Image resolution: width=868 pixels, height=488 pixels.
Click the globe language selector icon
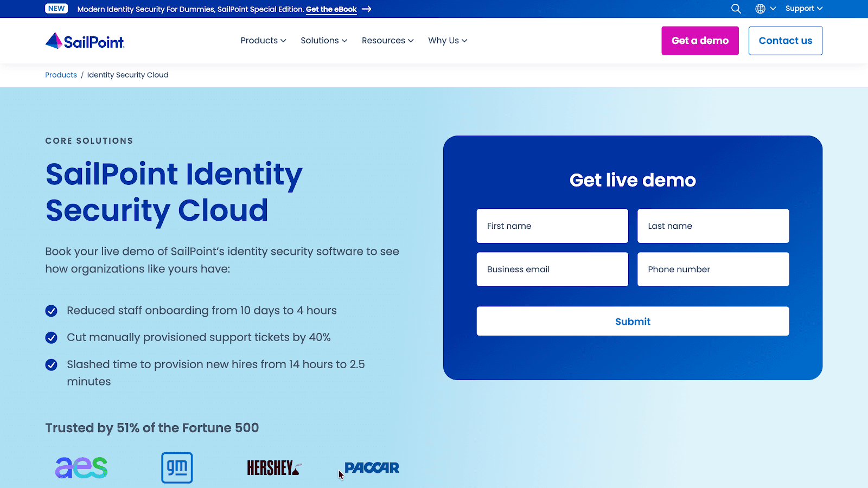coord(761,8)
